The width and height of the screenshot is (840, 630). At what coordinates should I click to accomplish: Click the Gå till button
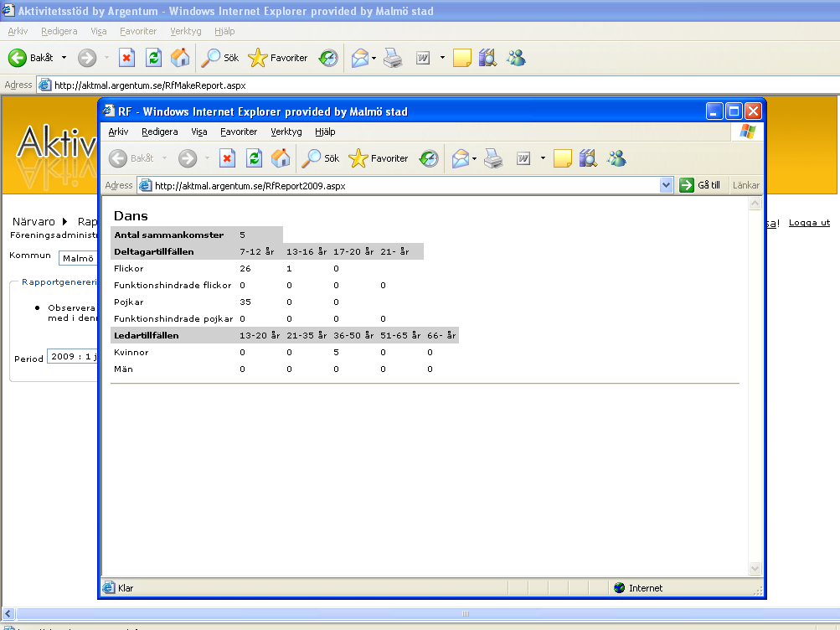[700, 185]
